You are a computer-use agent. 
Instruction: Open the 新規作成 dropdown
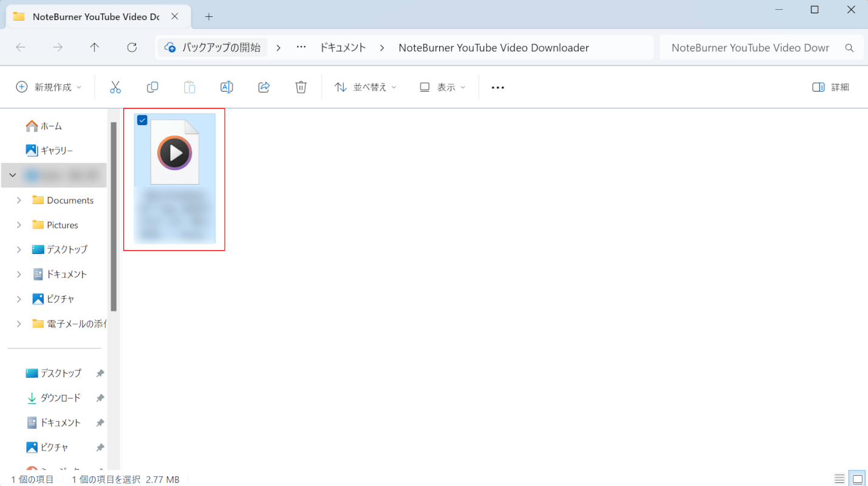click(x=49, y=87)
